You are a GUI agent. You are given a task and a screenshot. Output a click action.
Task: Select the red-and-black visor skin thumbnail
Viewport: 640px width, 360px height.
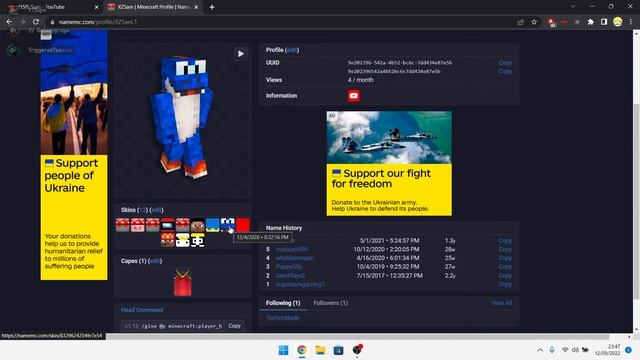click(x=168, y=225)
